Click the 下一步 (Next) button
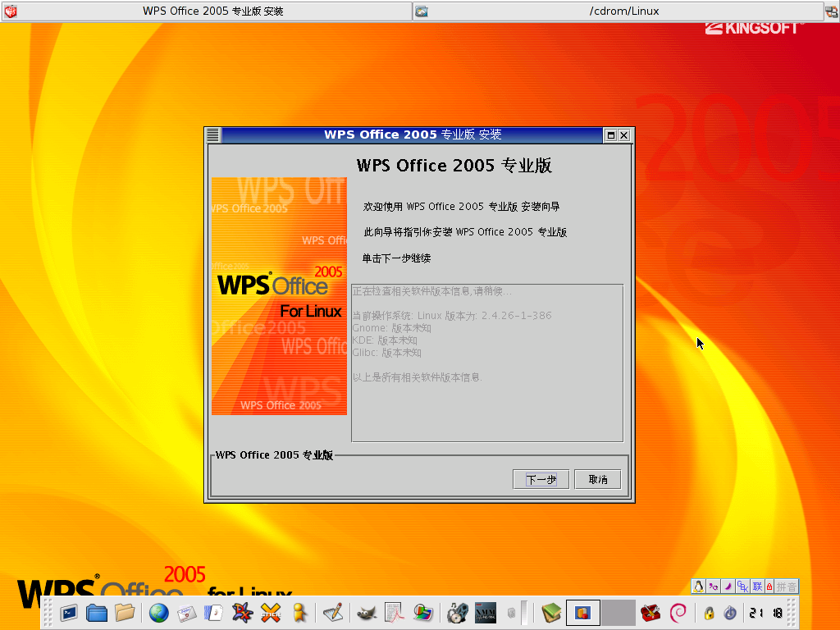 click(x=541, y=479)
